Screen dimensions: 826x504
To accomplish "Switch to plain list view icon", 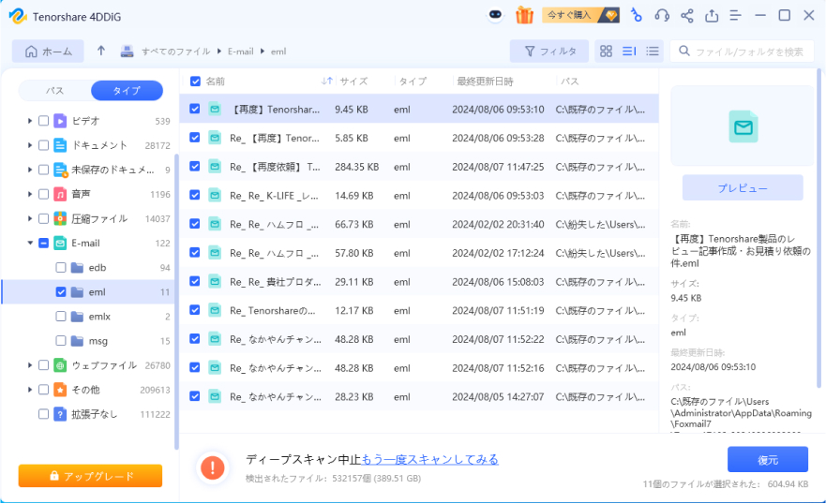I will pyautogui.click(x=653, y=52).
